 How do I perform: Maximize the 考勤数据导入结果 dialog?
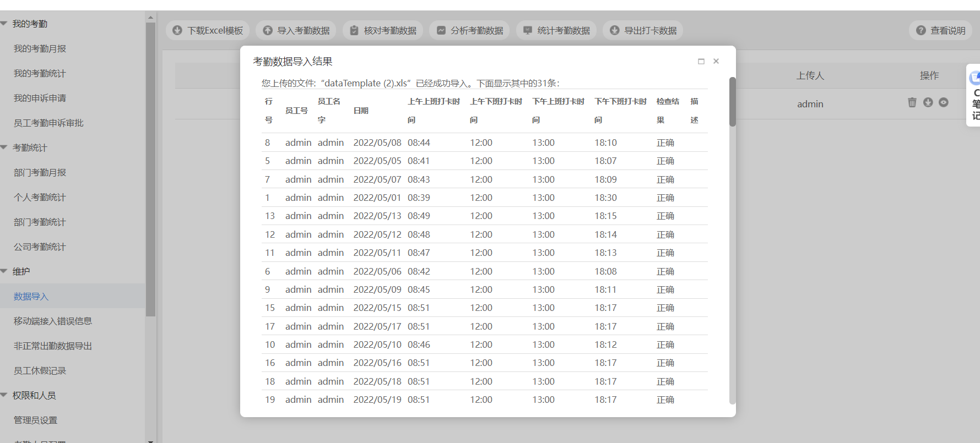tap(701, 61)
